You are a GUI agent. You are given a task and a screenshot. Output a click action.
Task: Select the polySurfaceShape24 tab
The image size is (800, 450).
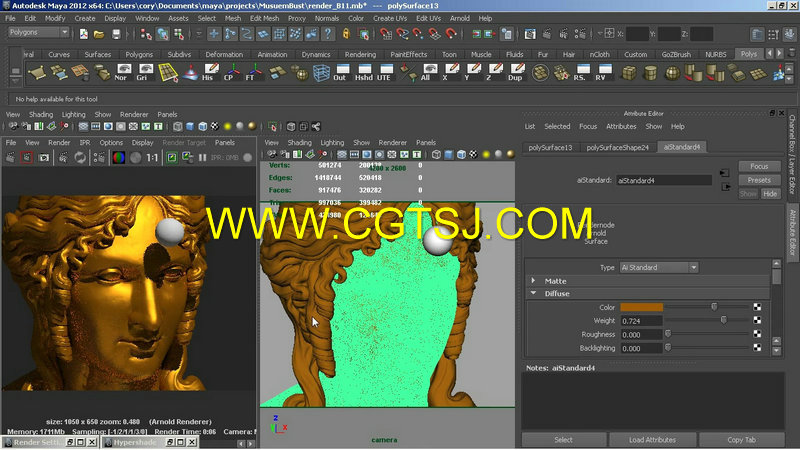pos(617,147)
